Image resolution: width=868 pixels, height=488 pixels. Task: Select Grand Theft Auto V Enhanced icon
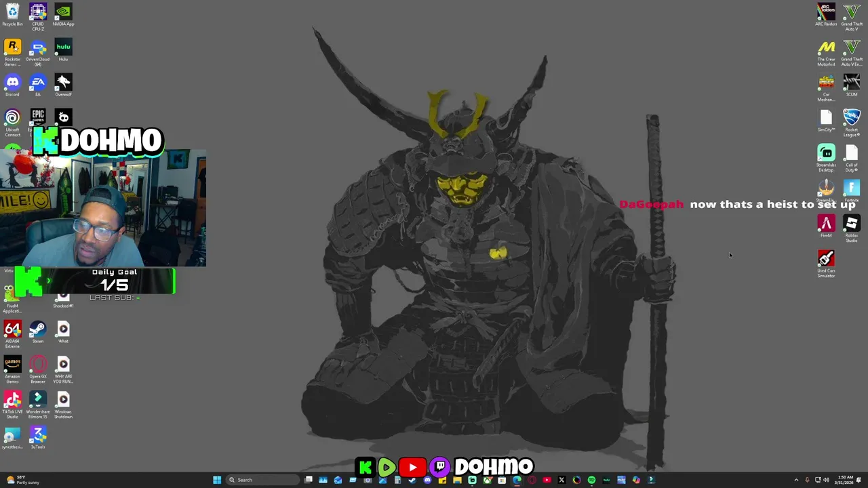pyautogui.click(x=852, y=52)
